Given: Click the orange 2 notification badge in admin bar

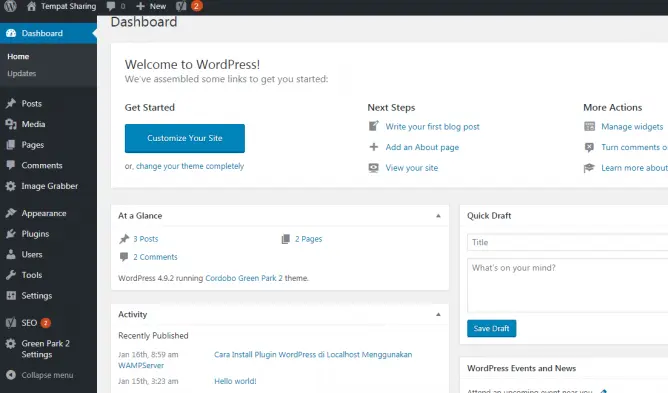Looking at the screenshot, I should tap(196, 6).
